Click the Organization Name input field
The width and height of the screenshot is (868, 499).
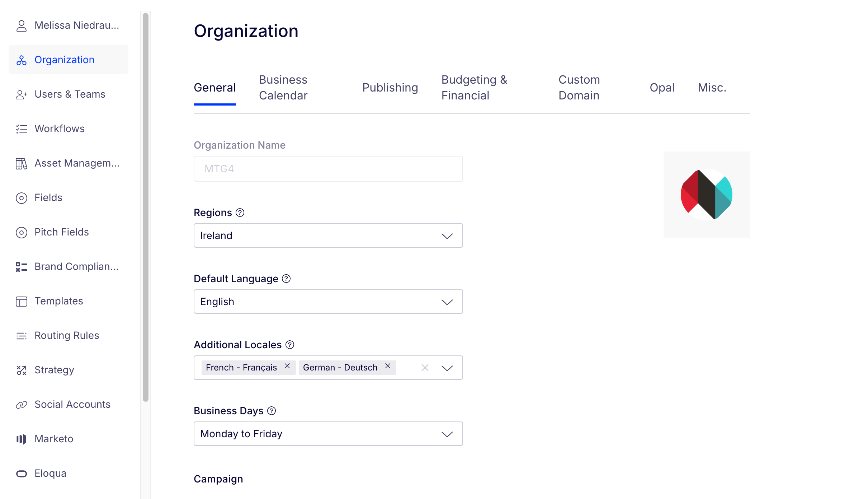(328, 169)
